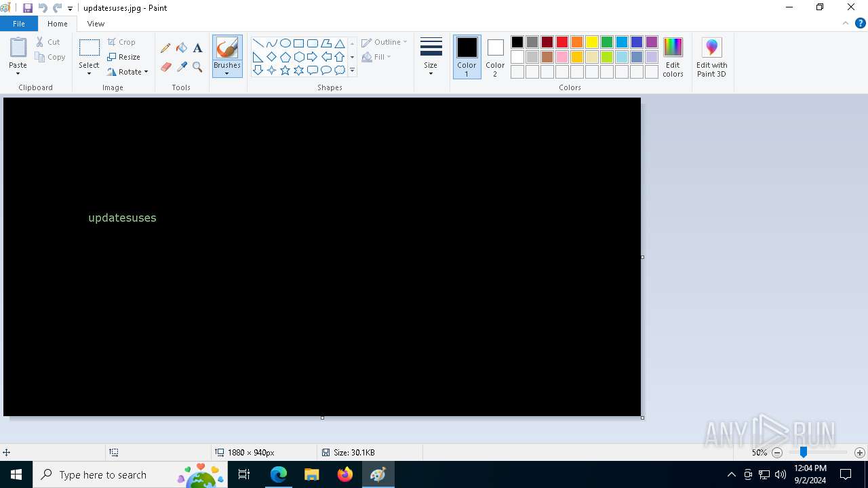This screenshot has height=488, width=868.
Task: Adjust the zoom slider handle
Action: pyautogui.click(x=804, y=452)
